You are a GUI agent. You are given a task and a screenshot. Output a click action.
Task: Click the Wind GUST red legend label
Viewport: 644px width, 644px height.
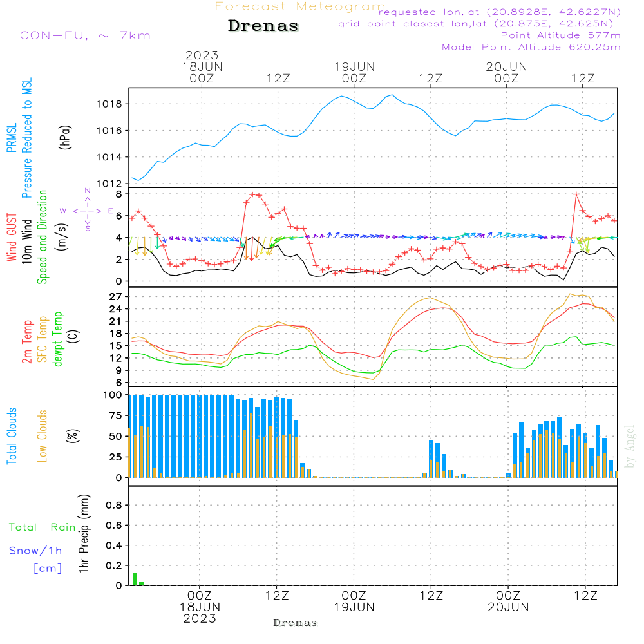pyautogui.click(x=12, y=237)
